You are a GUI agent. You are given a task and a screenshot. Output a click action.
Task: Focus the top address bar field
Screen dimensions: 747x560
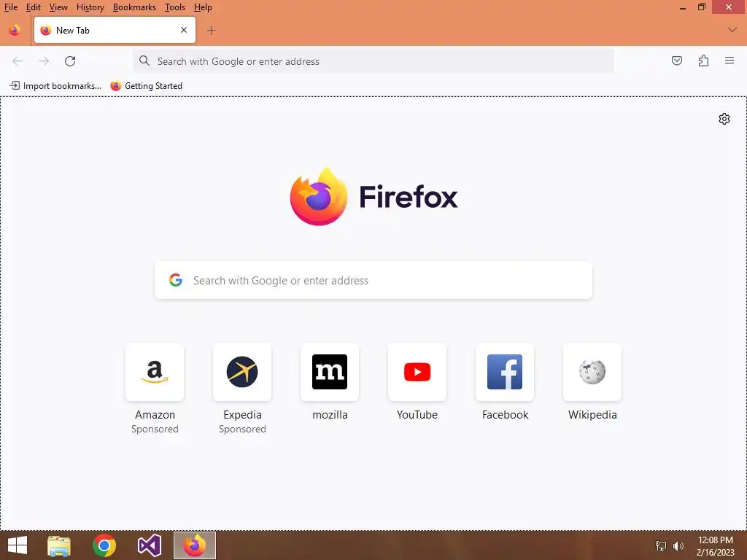(x=373, y=61)
